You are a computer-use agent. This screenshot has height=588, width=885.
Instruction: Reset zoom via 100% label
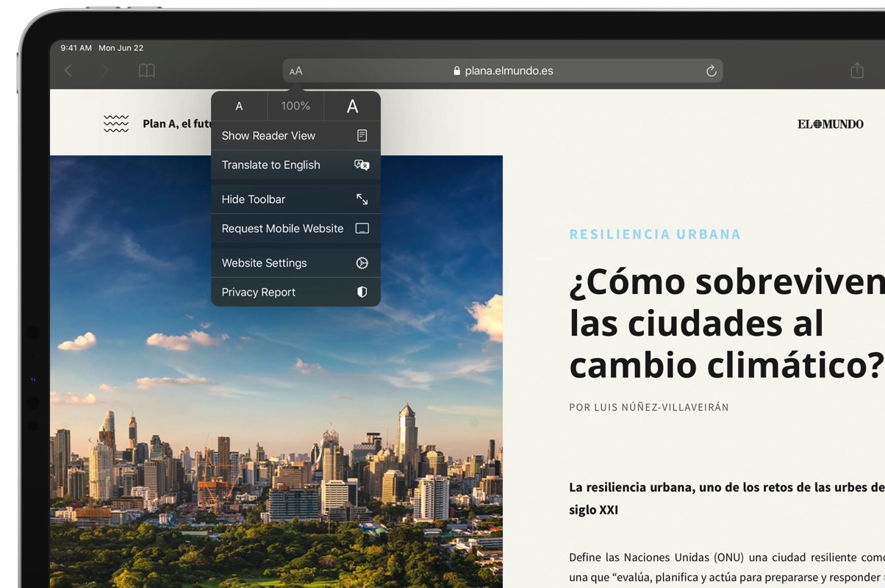(x=295, y=107)
